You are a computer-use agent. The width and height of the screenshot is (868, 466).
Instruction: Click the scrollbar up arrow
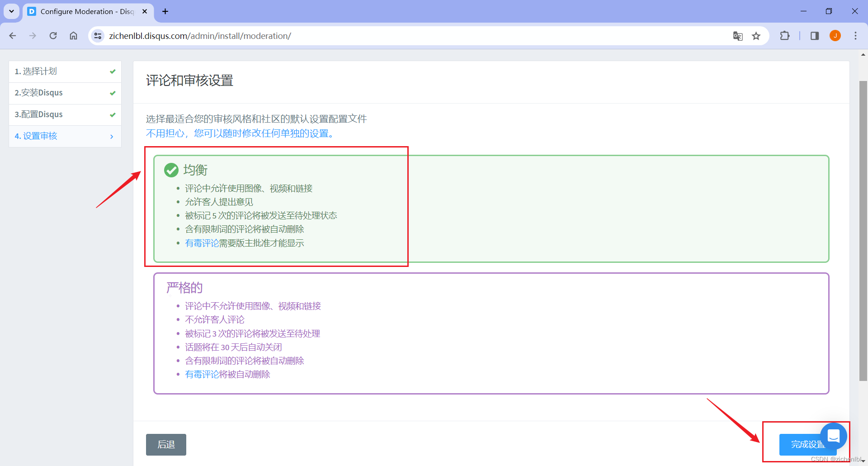click(863, 55)
